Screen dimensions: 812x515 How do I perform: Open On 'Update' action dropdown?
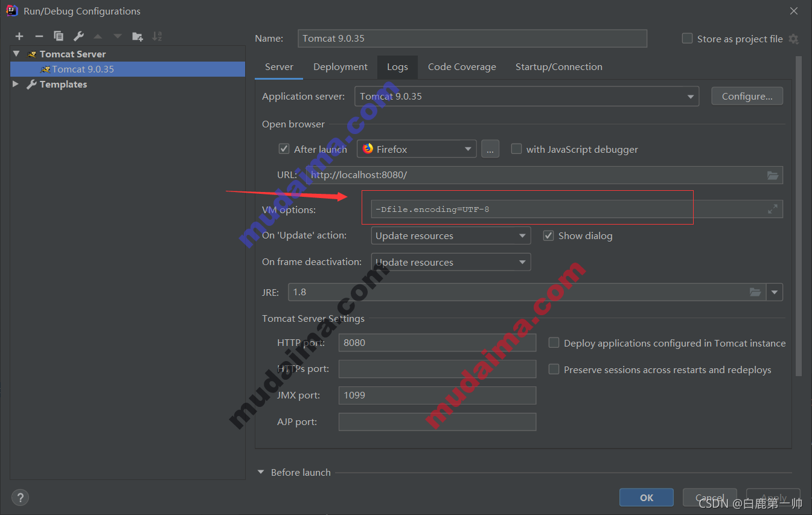(x=451, y=235)
